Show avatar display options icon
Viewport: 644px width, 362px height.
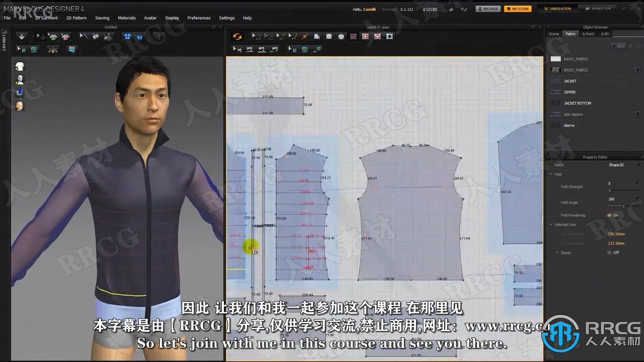click(20, 79)
